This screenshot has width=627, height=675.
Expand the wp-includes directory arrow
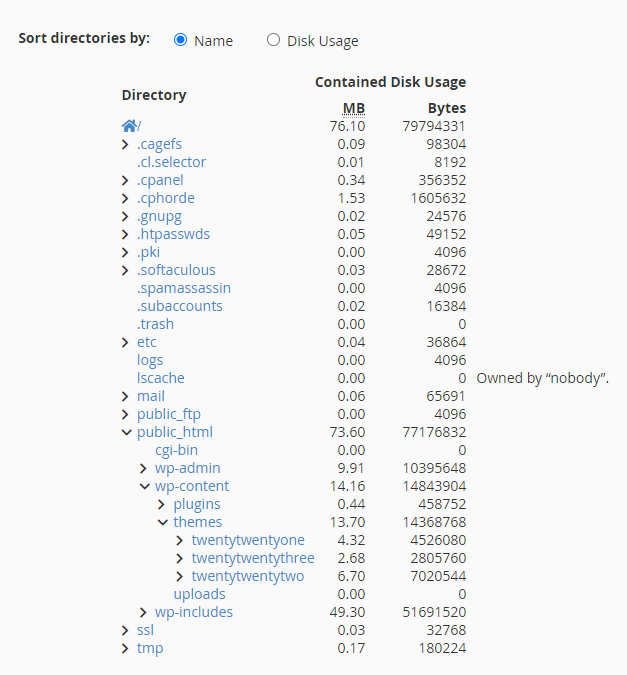143,612
